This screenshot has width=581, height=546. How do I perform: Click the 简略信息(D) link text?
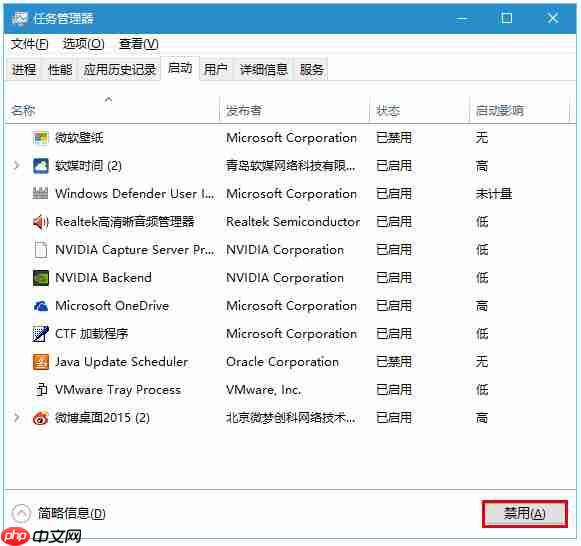point(72,513)
